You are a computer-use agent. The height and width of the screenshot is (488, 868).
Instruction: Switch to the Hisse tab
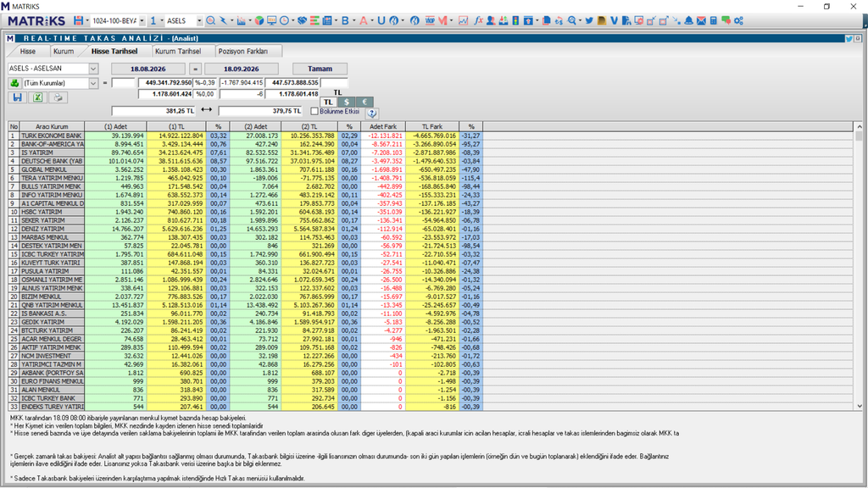(28, 51)
